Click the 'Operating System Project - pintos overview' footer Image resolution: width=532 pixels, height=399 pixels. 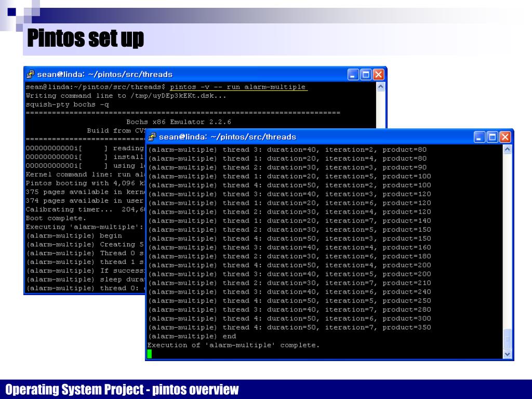click(122, 390)
